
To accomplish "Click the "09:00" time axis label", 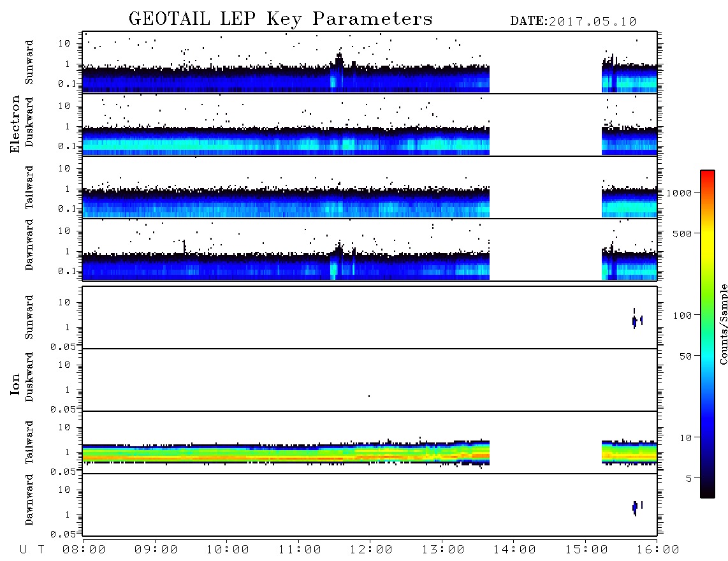I will [156, 550].
